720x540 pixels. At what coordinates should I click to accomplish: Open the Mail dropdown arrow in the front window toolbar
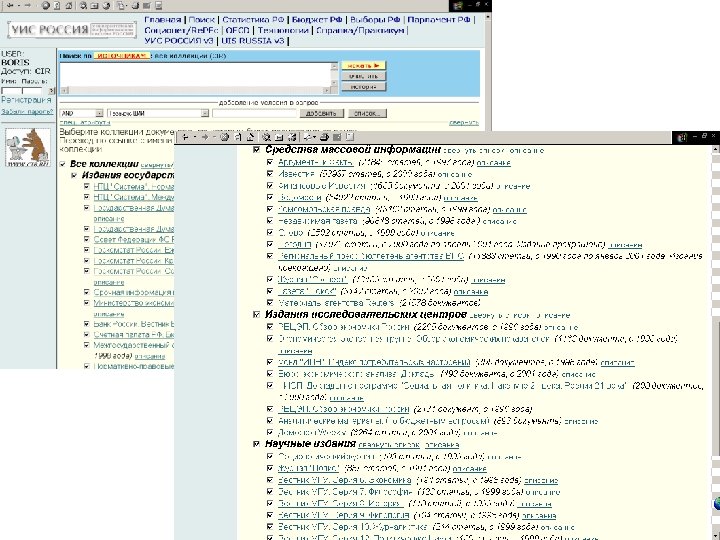point(315,137)
